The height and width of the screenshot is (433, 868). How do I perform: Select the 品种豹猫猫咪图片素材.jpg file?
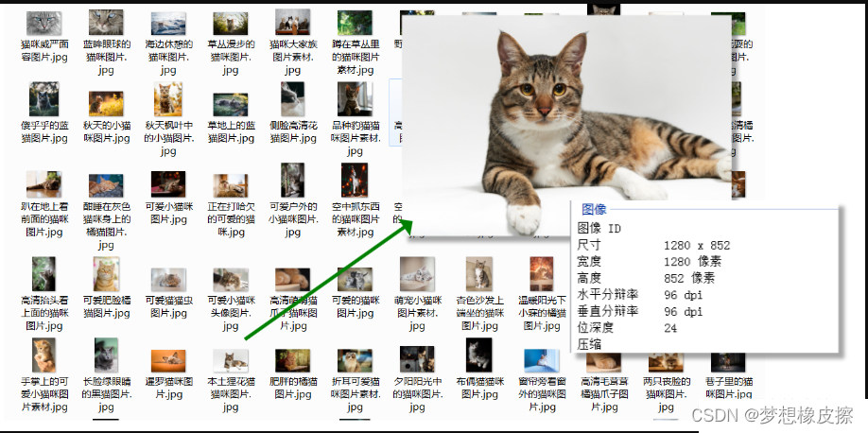coord(355,120)
